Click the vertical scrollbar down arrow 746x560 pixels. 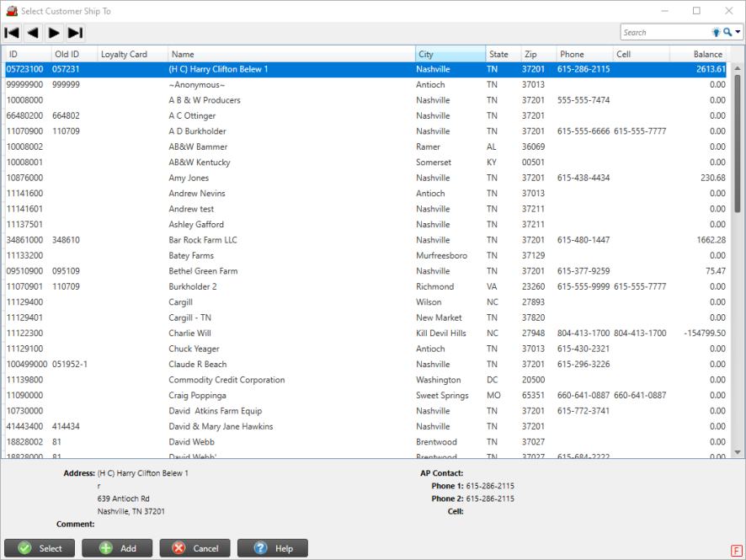click(x=738, y=452)
